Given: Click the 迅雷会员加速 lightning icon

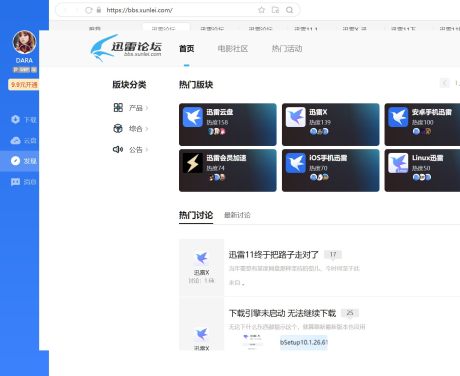Looking at the screenshot, I should tap(193, 163).
